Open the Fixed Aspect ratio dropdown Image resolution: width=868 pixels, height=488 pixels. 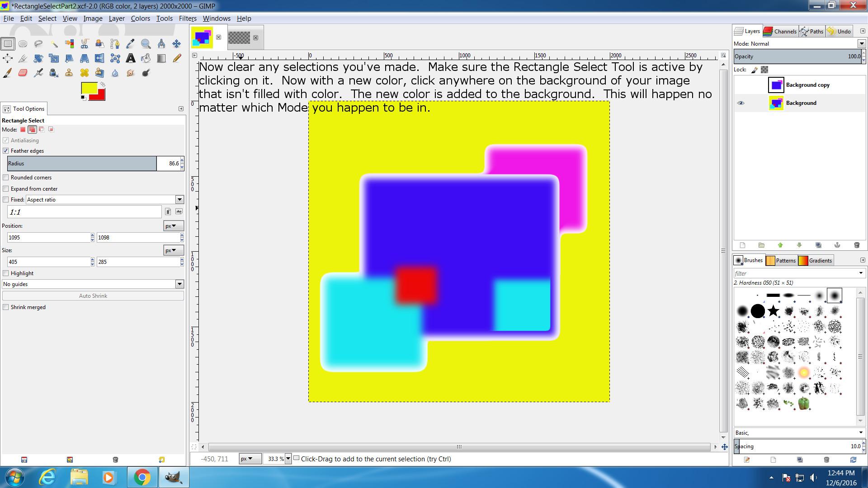(x=179, y=200)
